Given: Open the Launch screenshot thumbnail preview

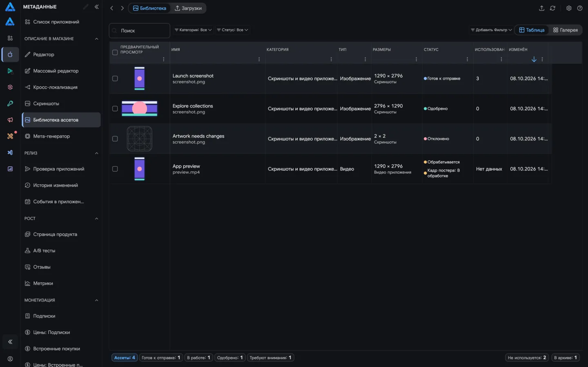Looking at the screenshot, I should (x=139, y=78).
